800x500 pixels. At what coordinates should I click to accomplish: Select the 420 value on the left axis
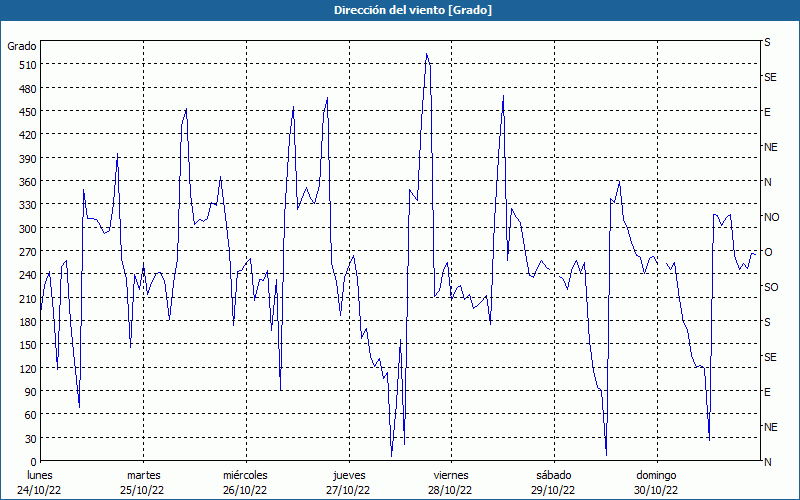pyautogui.click(x=27, y=135)
